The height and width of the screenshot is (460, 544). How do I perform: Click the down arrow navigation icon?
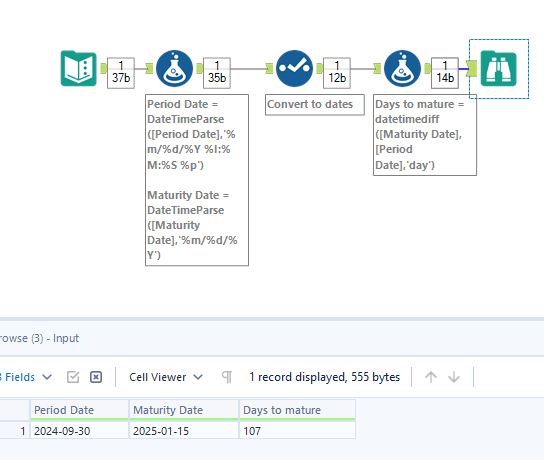click(454, 377)
